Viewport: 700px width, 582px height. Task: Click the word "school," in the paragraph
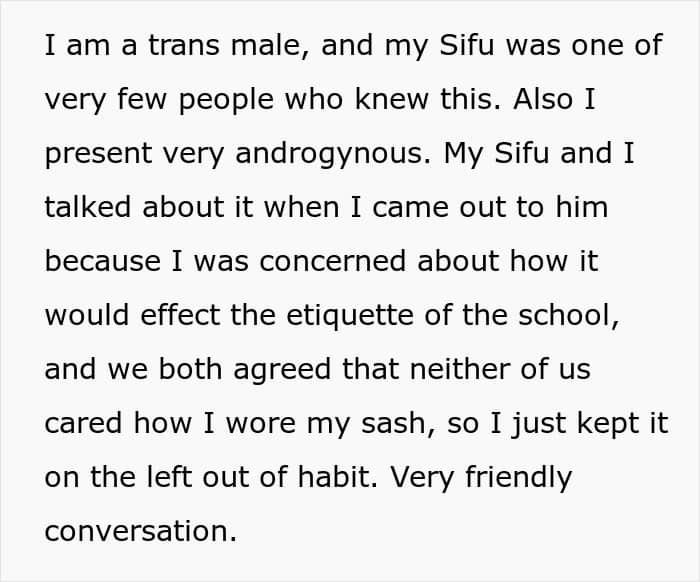point(569,315)
